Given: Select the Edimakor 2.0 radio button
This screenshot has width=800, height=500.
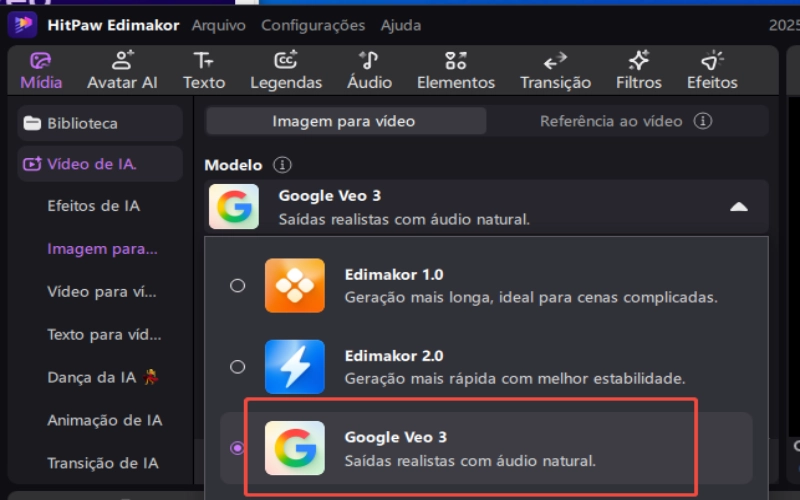Looking at the screenshot, I should pyautogui.click(x=237, y=367).
